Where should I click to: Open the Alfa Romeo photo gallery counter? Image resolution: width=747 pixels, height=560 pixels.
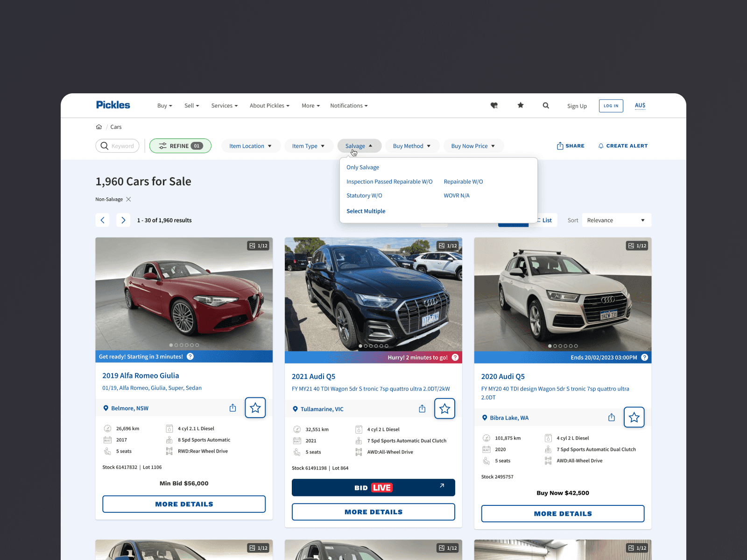[x=259, y=245]
